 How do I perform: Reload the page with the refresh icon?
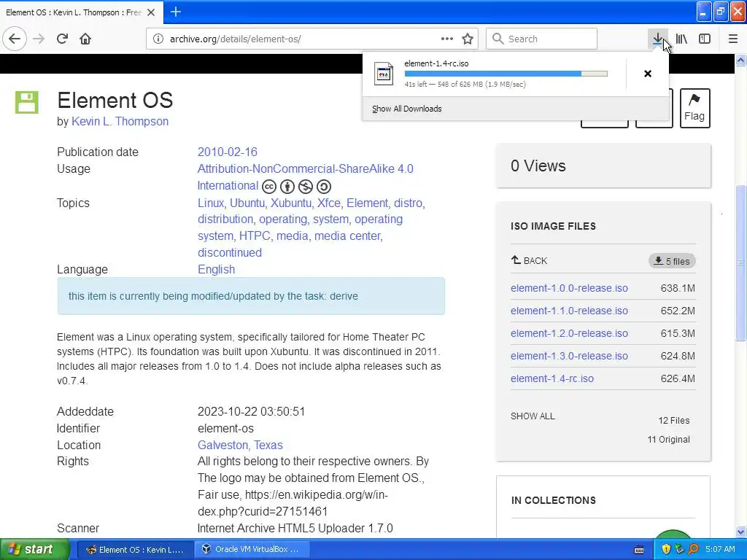coord(63,39)
